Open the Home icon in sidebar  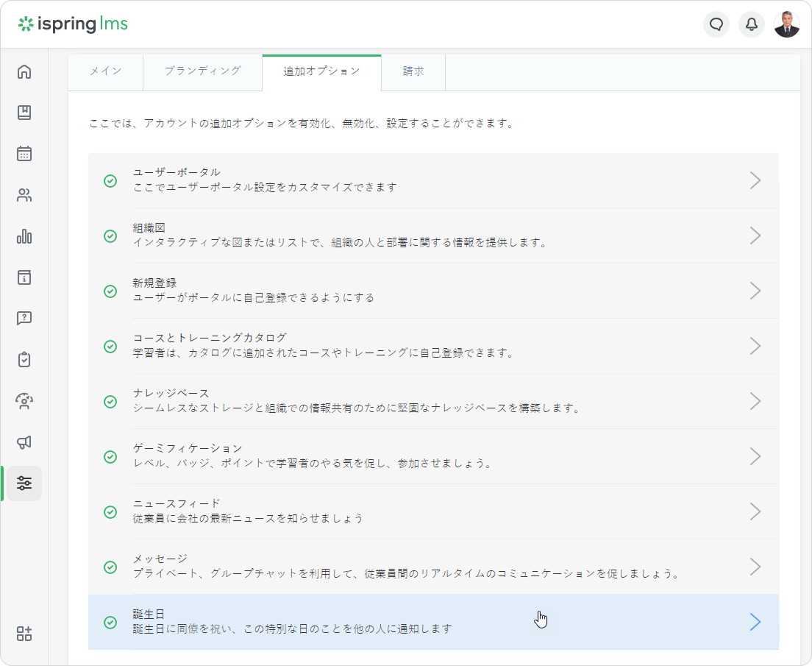(24, 72)
